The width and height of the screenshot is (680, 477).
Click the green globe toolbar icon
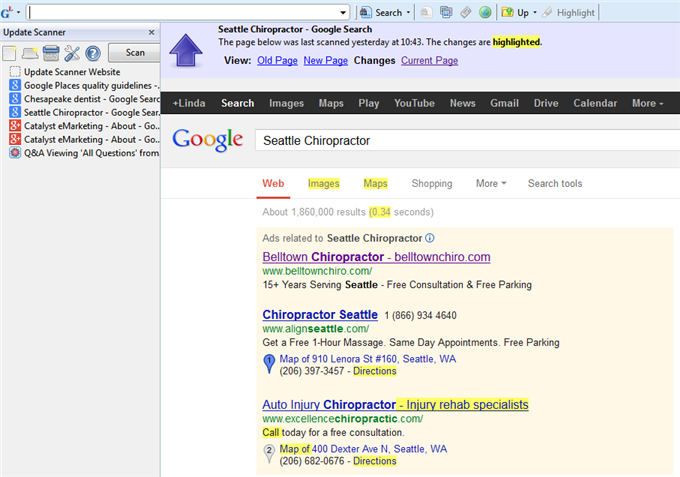click(x=485, y=13)
